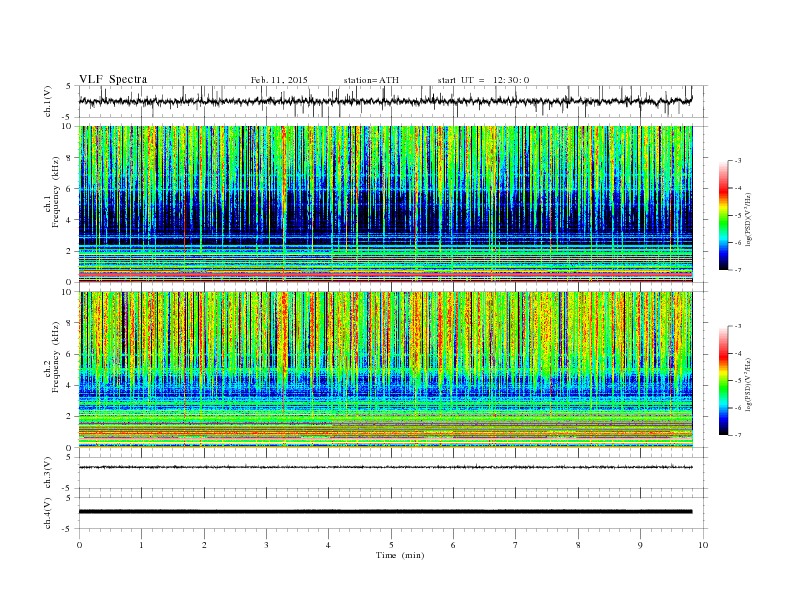Click the "2" tick on the time axis

click(x=204, y=545)
